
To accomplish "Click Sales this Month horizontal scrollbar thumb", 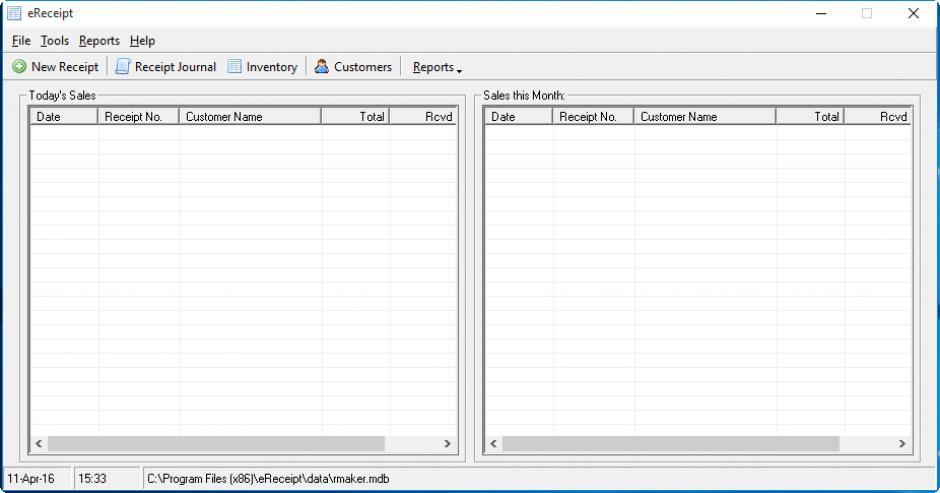I will coord(671,444).
